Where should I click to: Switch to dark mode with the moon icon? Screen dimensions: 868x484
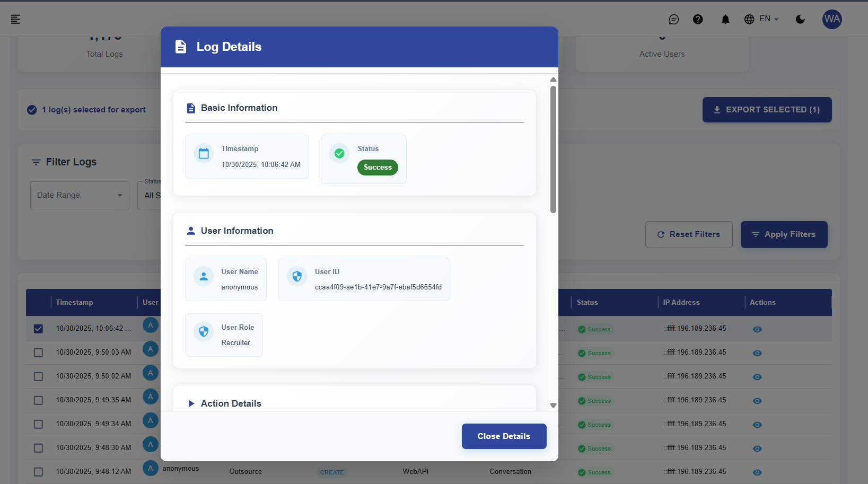[800, 19]
